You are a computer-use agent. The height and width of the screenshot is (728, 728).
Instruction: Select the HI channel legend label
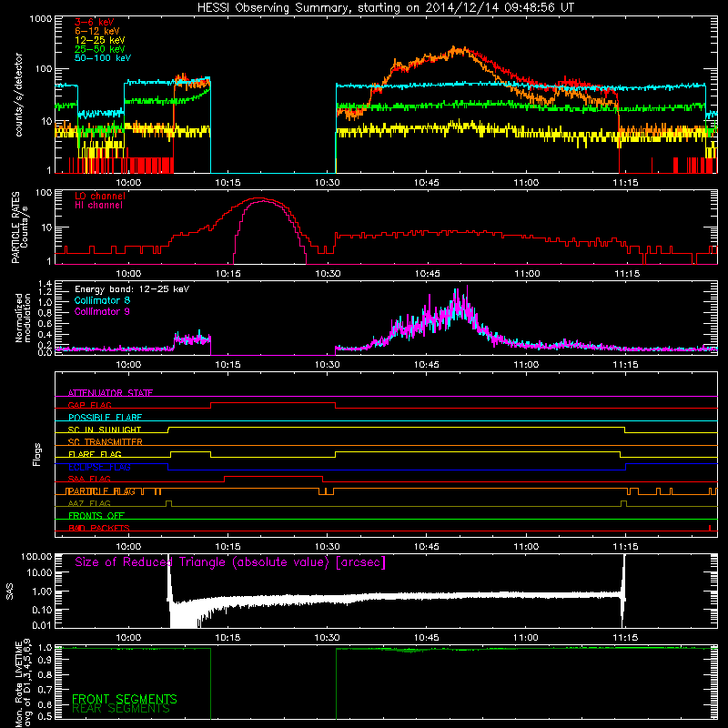(x=98, y=206)
